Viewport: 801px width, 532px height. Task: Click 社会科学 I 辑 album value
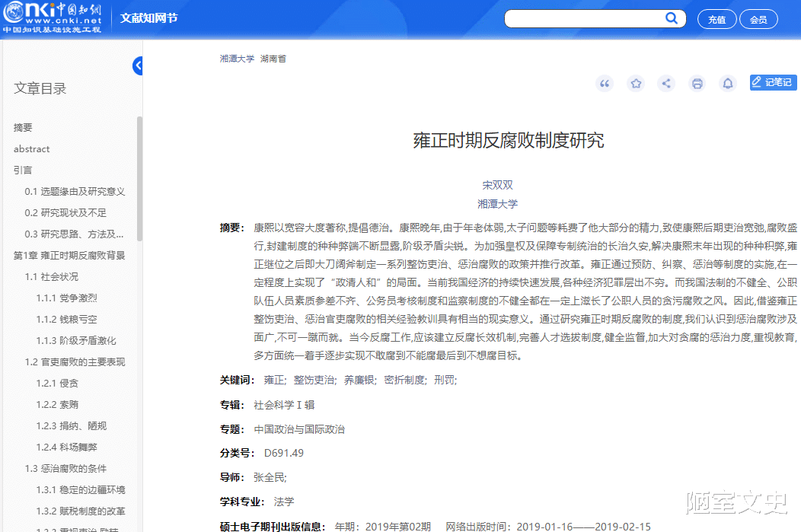tap(284, 406)
